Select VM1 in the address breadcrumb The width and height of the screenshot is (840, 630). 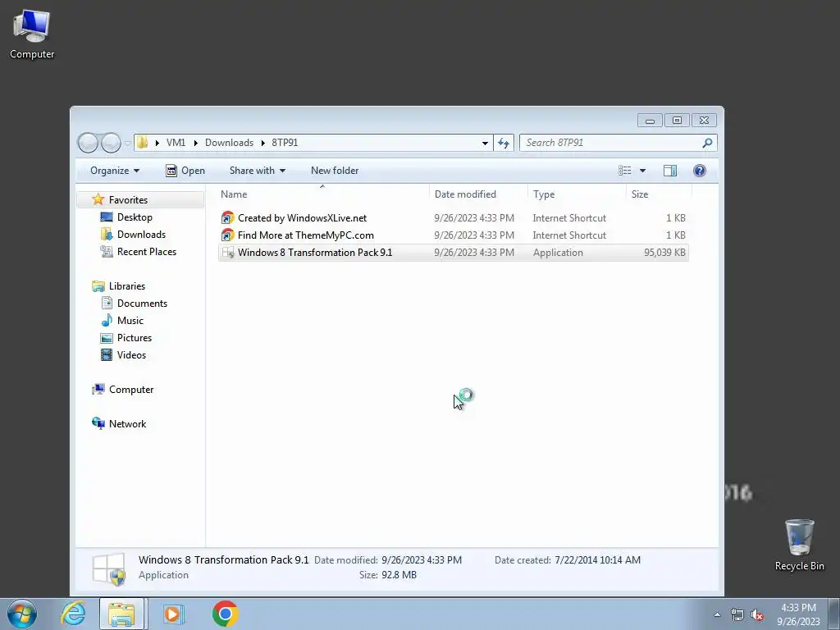tap(176, 143)
